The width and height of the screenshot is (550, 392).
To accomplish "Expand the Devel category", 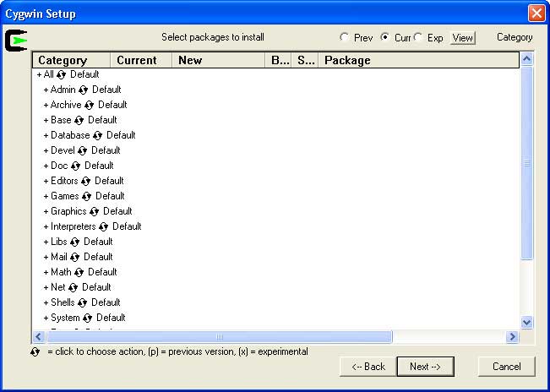I will (x=46, y=150).
